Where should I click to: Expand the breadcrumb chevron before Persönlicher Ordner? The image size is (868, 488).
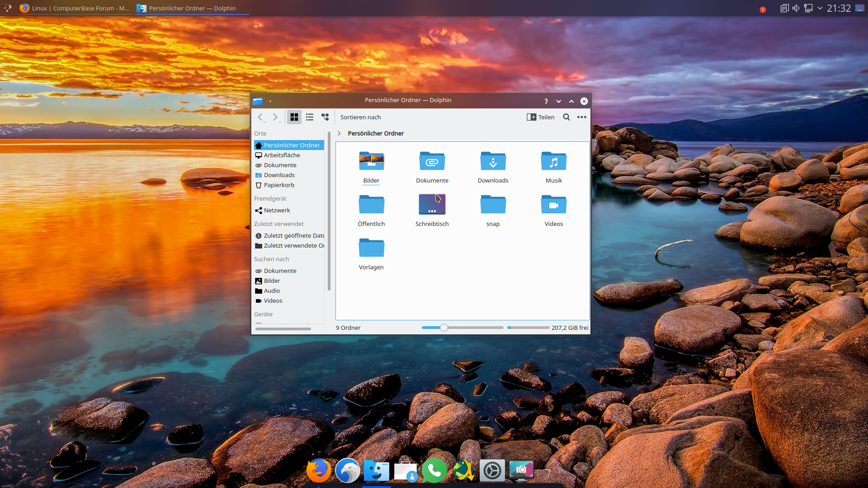[339, 133]
